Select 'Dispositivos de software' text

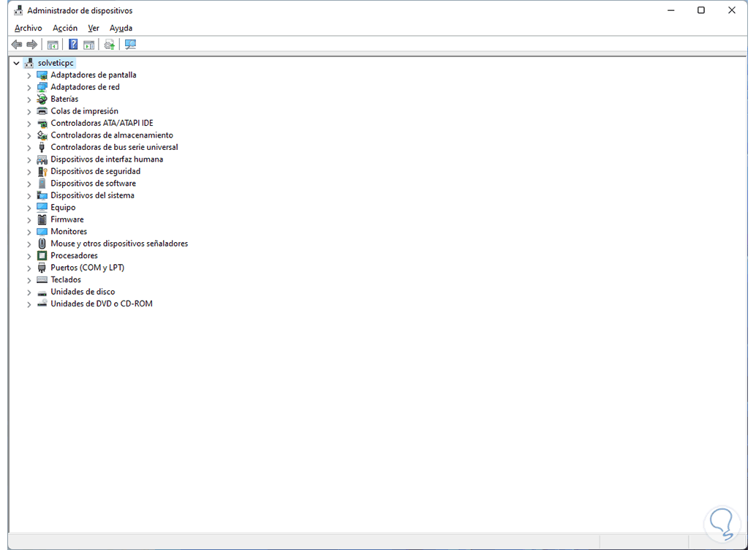93,184
